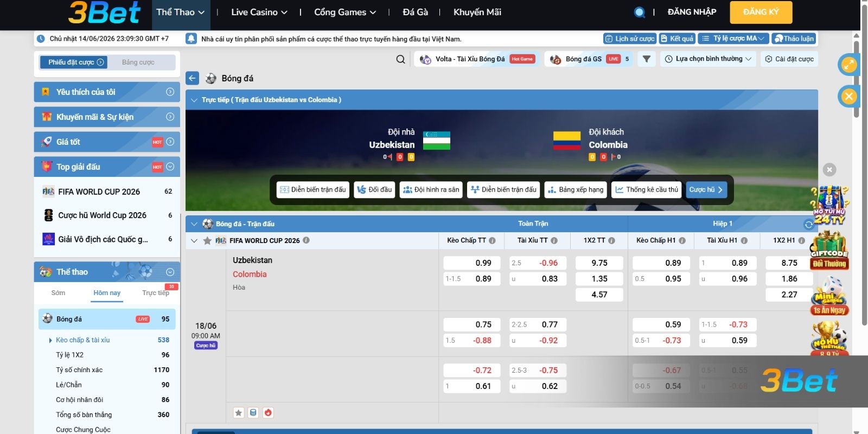Image resolution: width=868 pixels, height=434 pixels.
Task: Open the Giftcode Đổi Thưởng promo icon
Action: click(829, 250)
